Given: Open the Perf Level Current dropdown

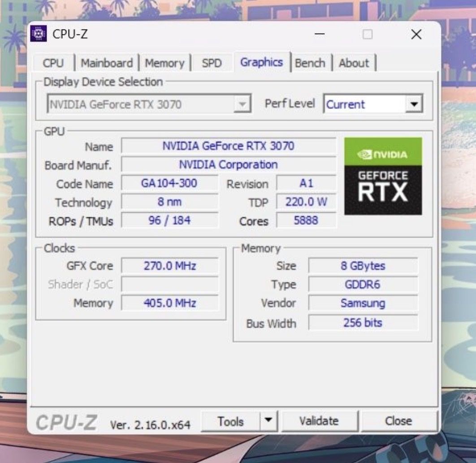Looking at the screenshot, I should [373, 104].
